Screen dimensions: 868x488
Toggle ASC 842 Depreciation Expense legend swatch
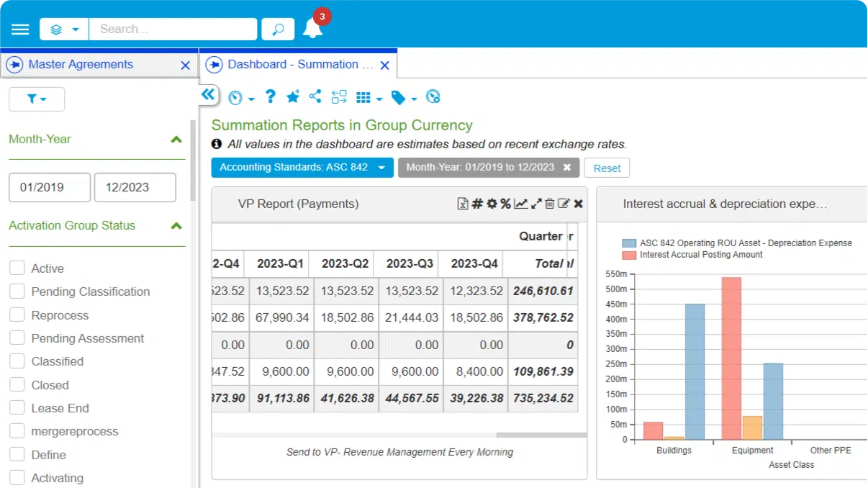point(629,243)
